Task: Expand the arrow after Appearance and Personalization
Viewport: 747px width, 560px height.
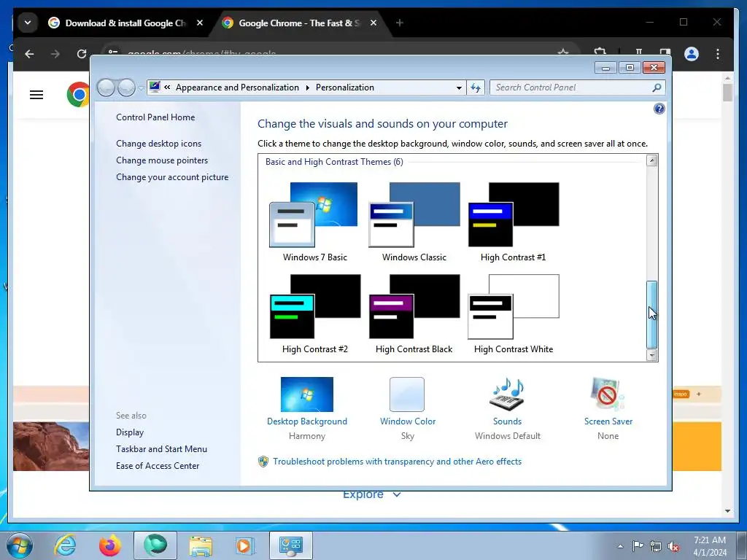Action: pyautogui.click(x=307, y=87)
